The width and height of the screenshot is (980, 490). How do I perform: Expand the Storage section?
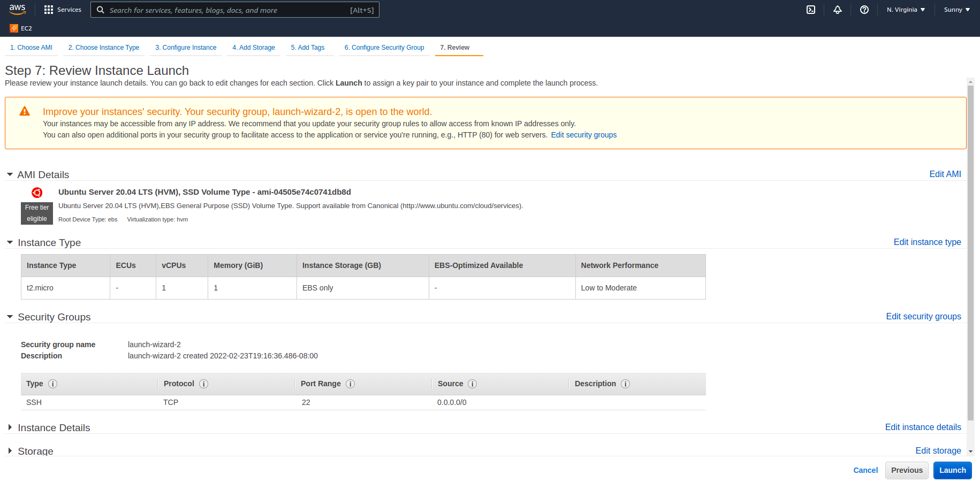tap(10, 450)
